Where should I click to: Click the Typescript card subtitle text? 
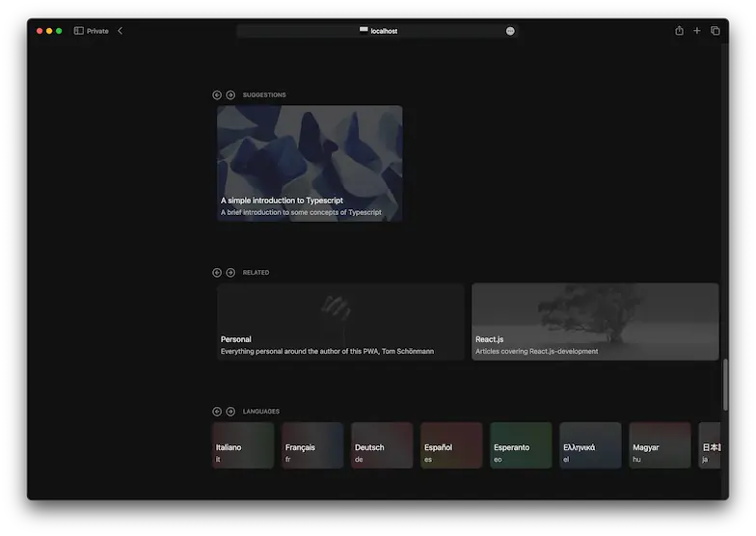[301, 212]
